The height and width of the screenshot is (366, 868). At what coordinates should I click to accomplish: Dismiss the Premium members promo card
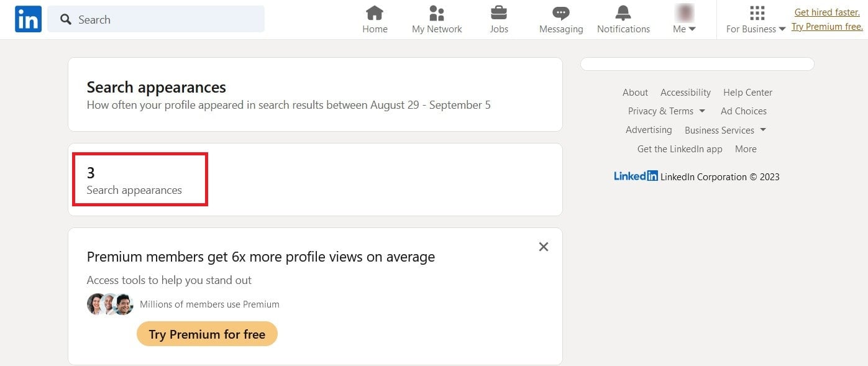[x=544, y=247]
